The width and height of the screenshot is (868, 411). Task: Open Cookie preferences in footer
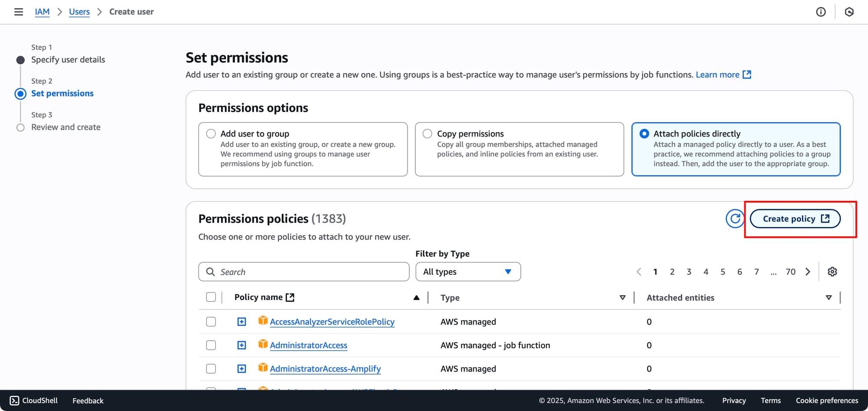click(827, 401)
